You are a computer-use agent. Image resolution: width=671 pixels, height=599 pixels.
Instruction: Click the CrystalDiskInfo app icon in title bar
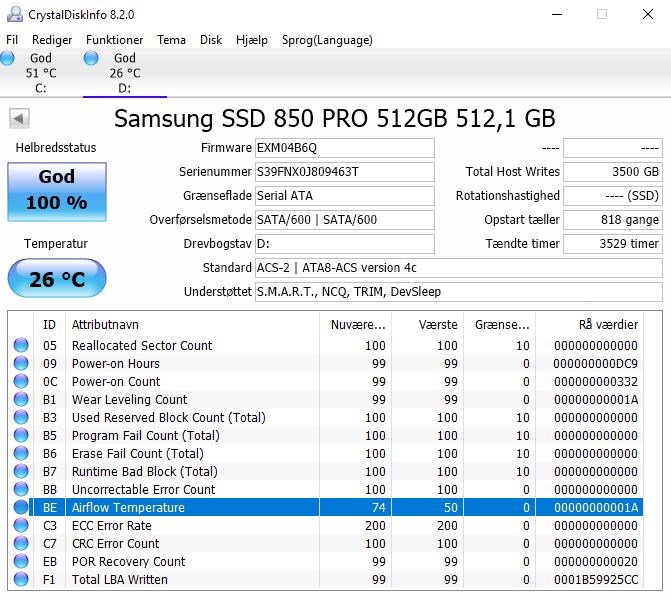(15, 14)
